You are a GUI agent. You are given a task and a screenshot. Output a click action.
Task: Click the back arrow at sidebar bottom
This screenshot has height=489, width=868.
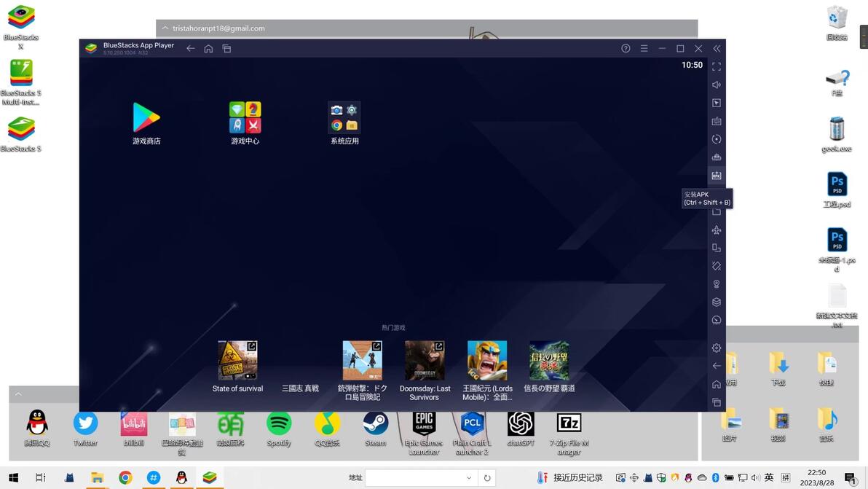tap(717, 366)
